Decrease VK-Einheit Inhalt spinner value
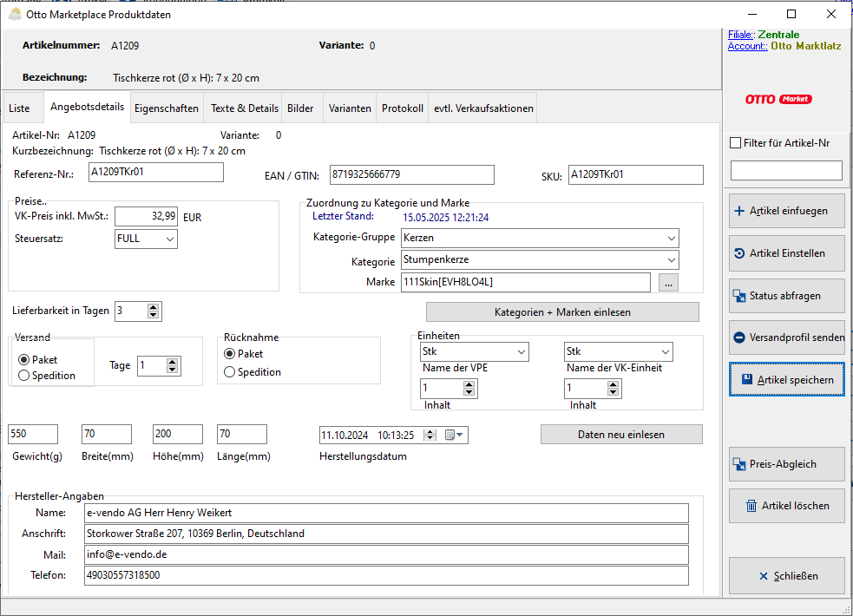The image size is (853, 616). coord(614,392)
